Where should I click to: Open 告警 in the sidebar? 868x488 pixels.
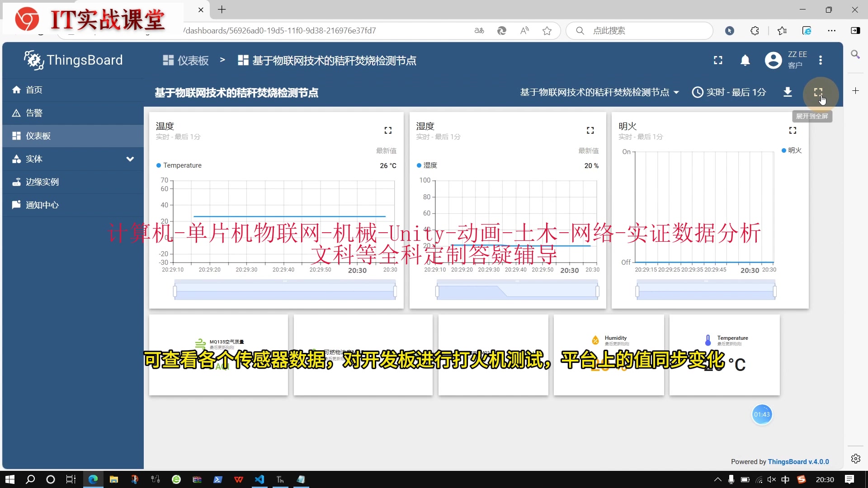pos(34,113)
